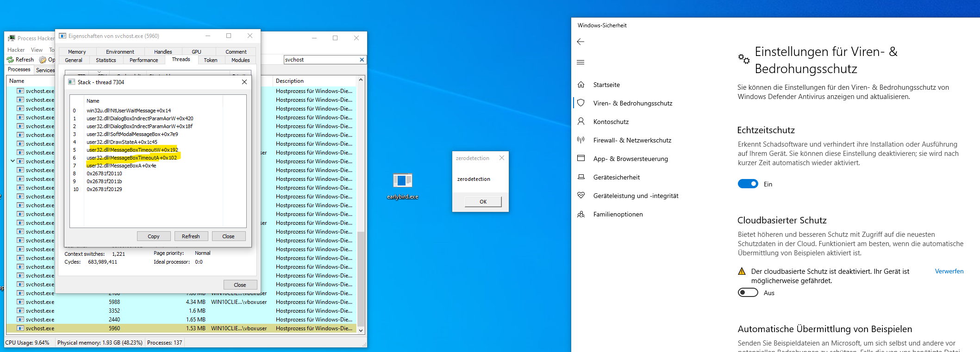
Task: Select stack frame user32.dll!MessageBoxA+0x4e
Action: pyautogui.click(x=121, y=166)
